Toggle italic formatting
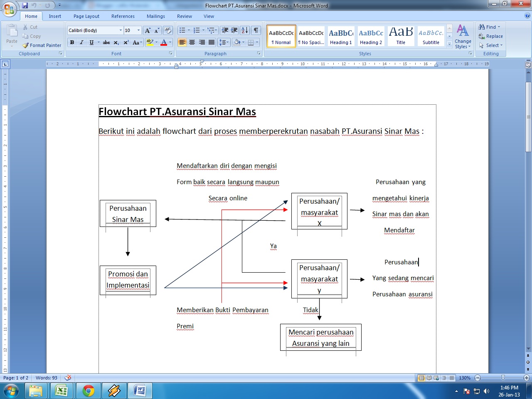Image resolution: width=532 pixels, height=399 pixels. (81, 42)
